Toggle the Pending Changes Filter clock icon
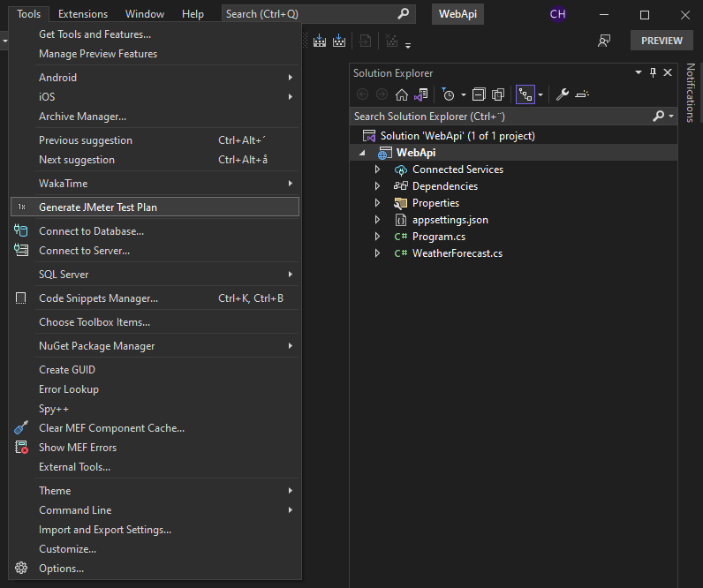 (x=448, y=94)
